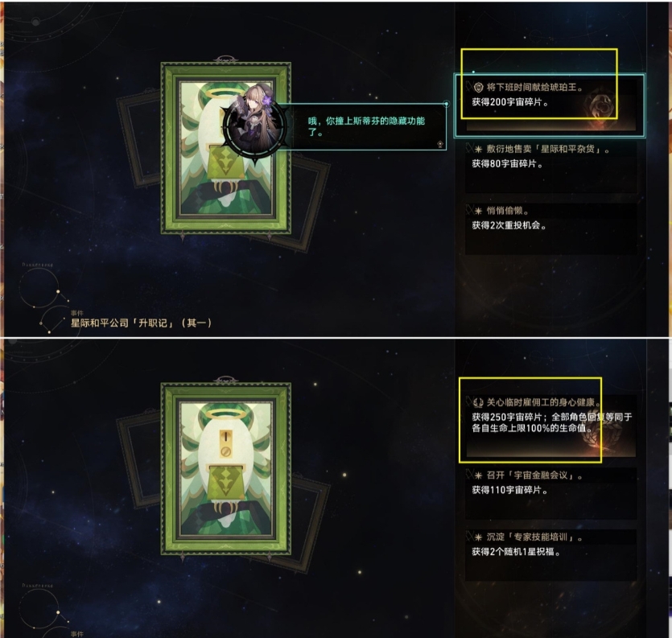
Task: Click the dialogue text 你撞上斯蒂芬的隐藏功能了
Action: [x=366, y=126]
